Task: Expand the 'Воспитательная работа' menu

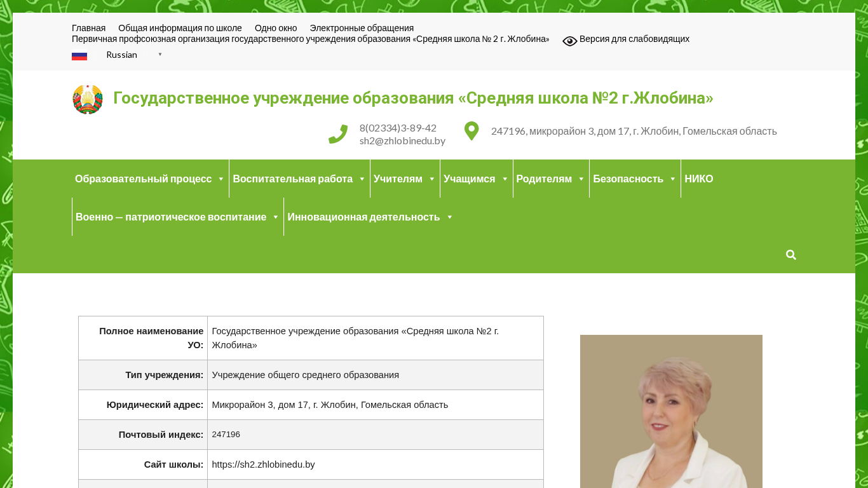Action: tap(299, 179)
